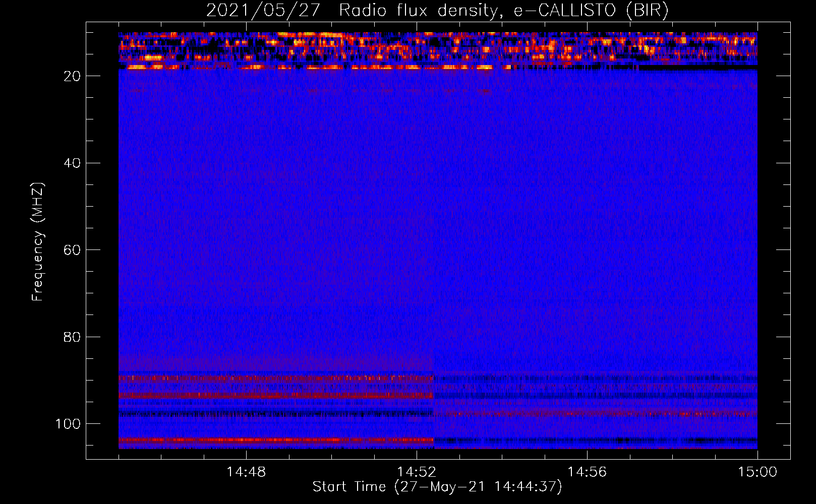The width and height of the screenshot is (816, 504).
Task: Click the 100 MHz frequency tick label
Action: [68, 424]
